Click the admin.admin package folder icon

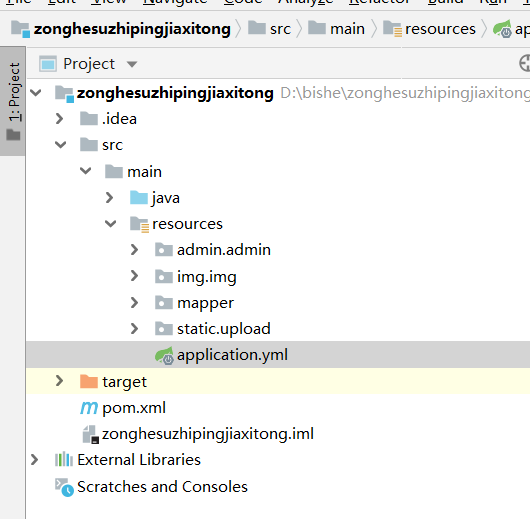164,250
